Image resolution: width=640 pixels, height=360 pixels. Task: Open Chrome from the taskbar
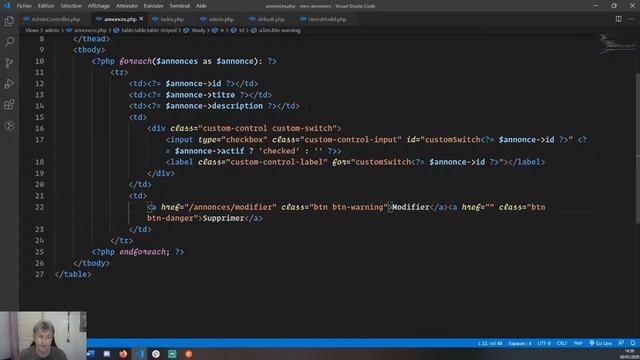[156, 354]
